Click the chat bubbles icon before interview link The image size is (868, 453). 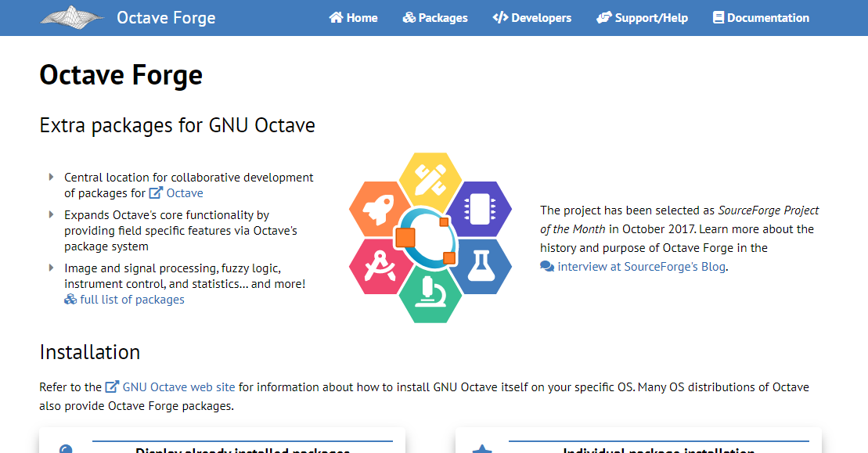[x=547, y=267]
